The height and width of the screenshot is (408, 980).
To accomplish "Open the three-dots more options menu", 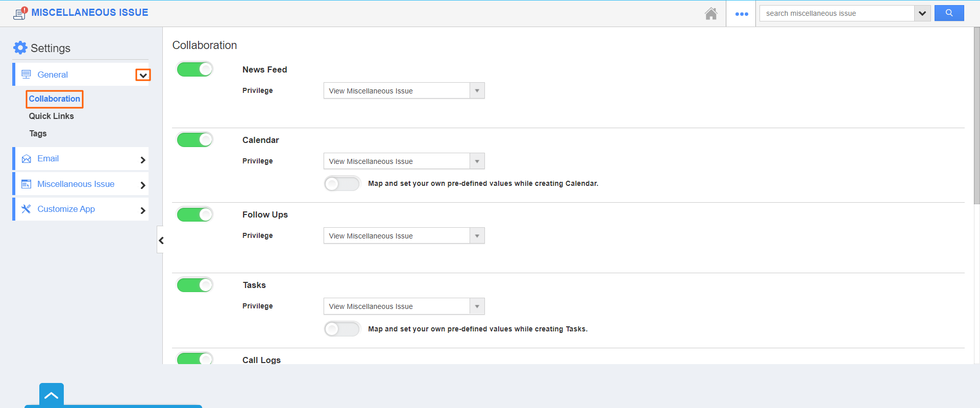I will pos(741,14).
